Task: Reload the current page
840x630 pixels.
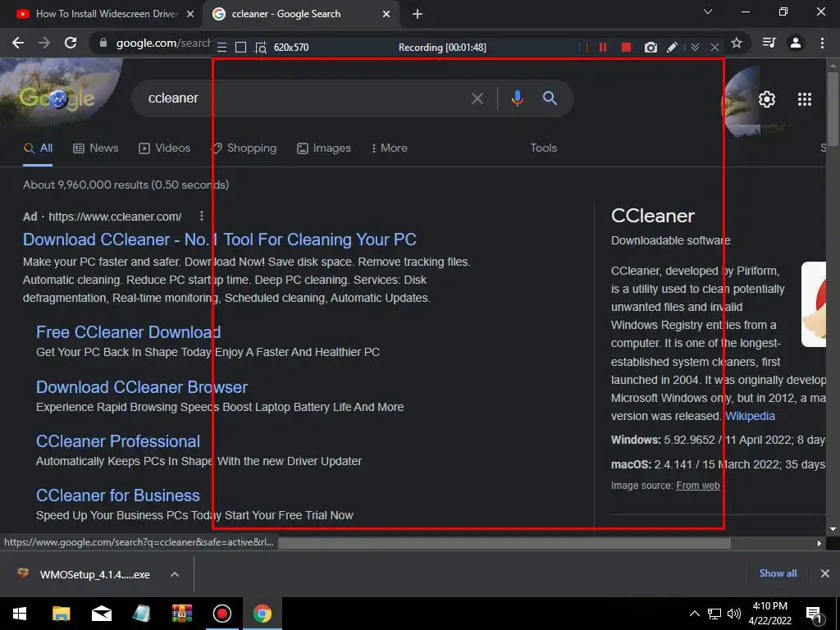Action: [x=71, y=43]
